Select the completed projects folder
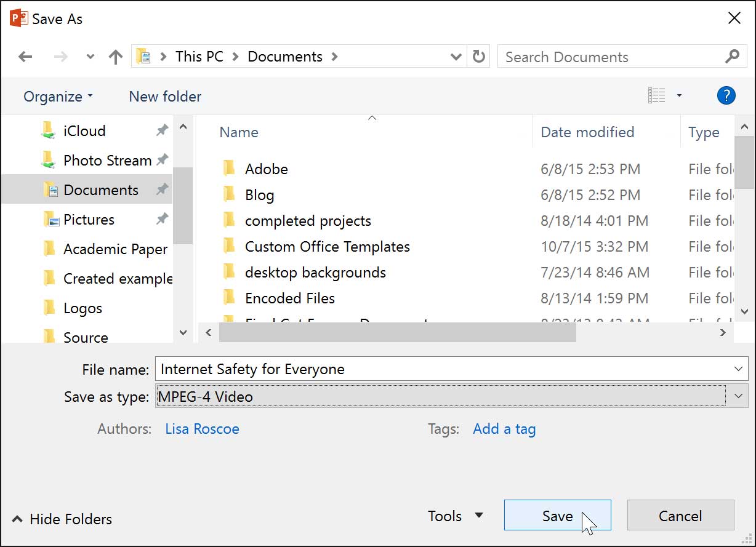This screenshot has height=547, width=756. coord(308,220)
